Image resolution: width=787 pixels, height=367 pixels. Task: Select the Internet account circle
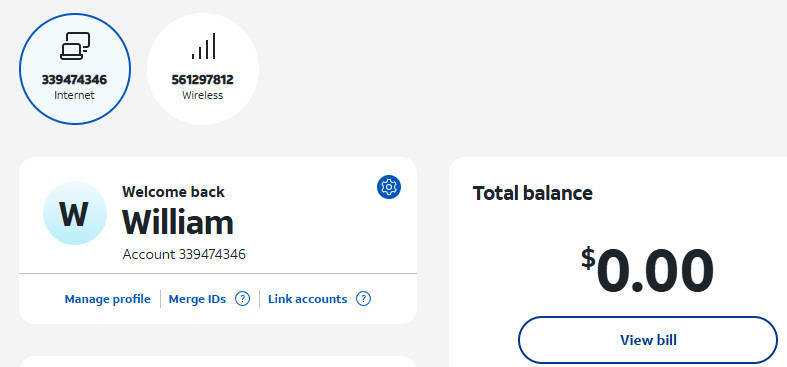pyautogui.click(x=75, y=69)
